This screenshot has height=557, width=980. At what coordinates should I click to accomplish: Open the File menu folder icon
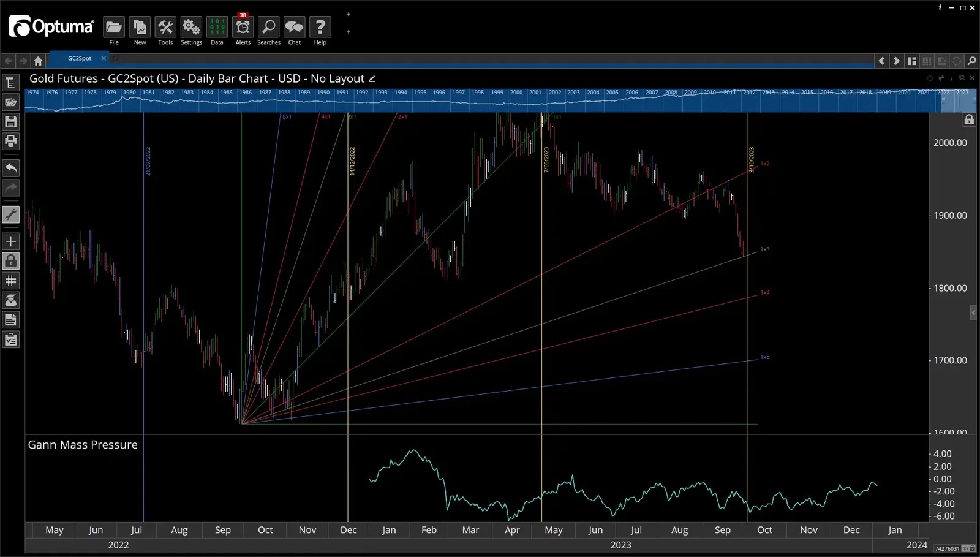click(113, 27)
